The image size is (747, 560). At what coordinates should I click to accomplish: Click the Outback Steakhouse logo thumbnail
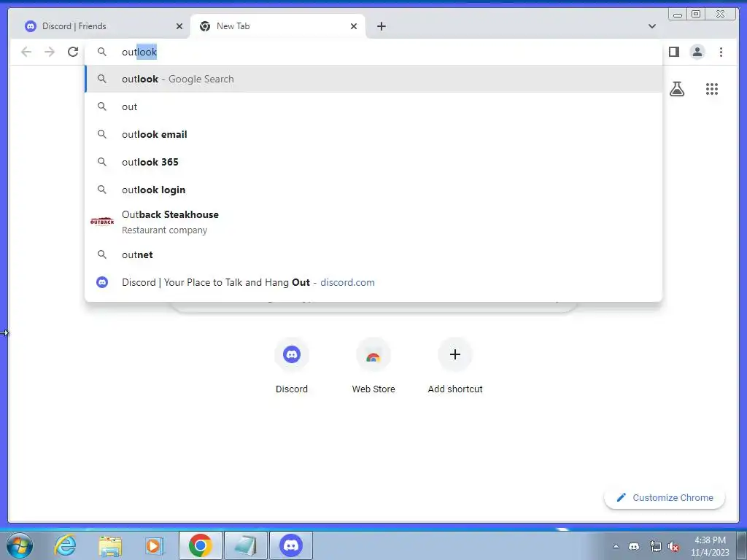click(x=102, y=222)
